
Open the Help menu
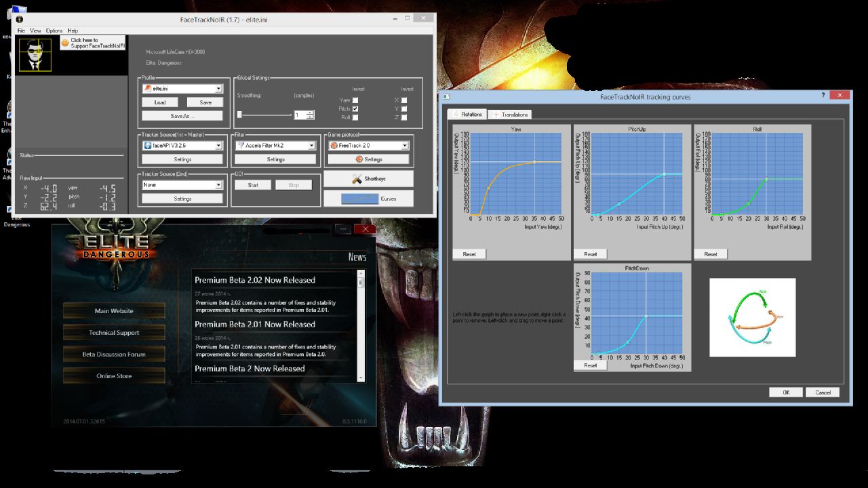(x=73, y=30)
